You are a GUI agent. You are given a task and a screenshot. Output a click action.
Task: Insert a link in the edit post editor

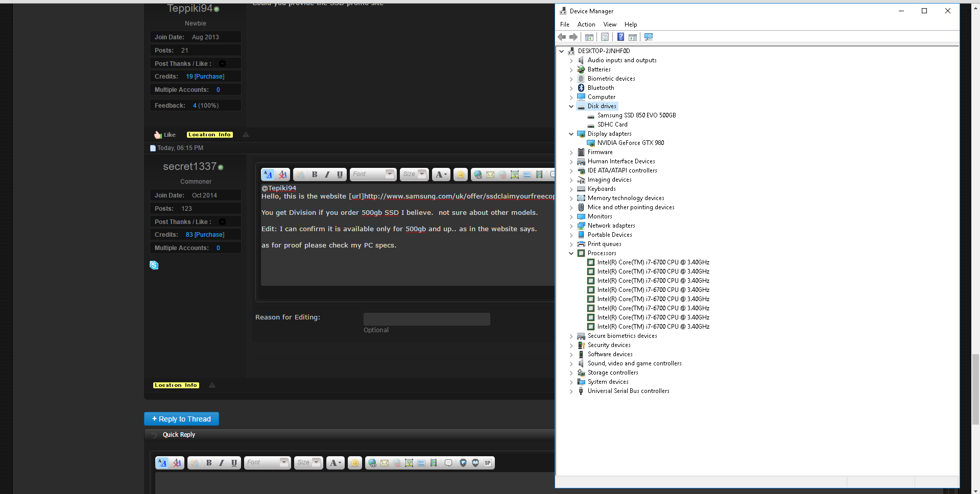pos(478,175)
